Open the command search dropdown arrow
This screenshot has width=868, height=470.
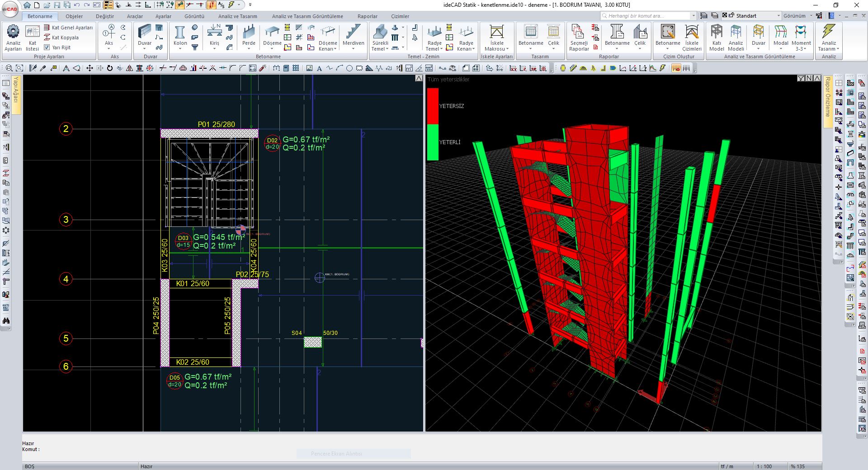693,15
